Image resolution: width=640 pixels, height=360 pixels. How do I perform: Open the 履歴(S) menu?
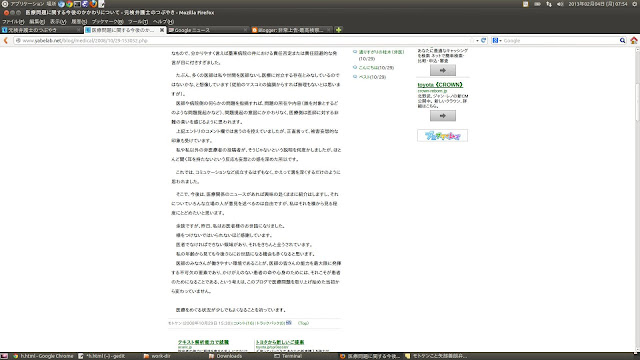(79, 22)
